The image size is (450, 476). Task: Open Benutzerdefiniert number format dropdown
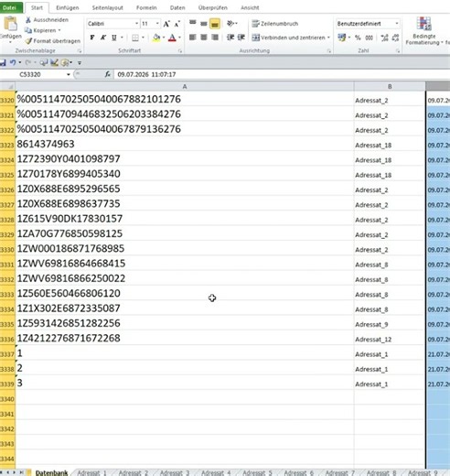click(397, 24)
